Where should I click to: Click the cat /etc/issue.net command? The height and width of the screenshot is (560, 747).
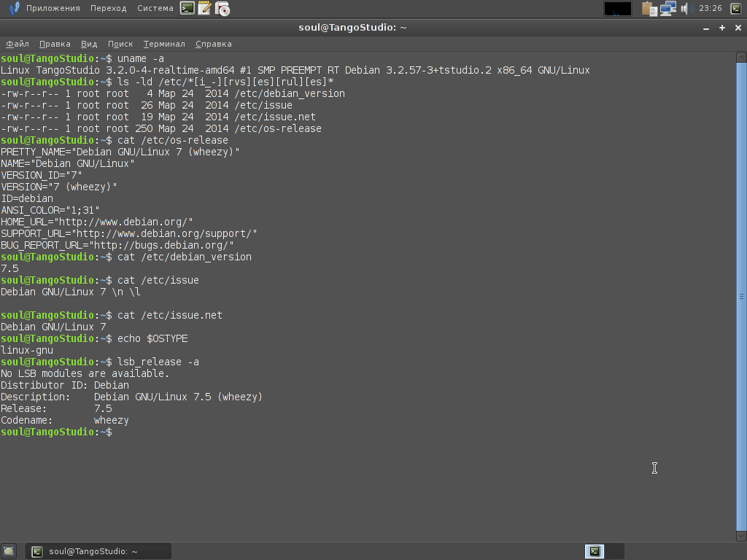pyautogui.click(x=169, y=315)
